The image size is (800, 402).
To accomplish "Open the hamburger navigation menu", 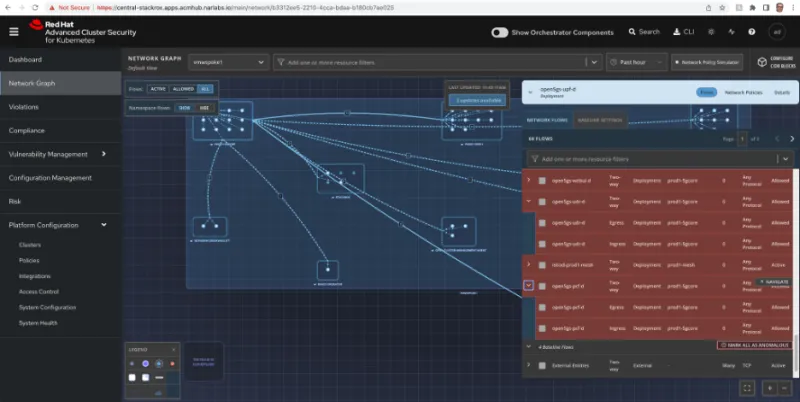I will tap(14, 32).
